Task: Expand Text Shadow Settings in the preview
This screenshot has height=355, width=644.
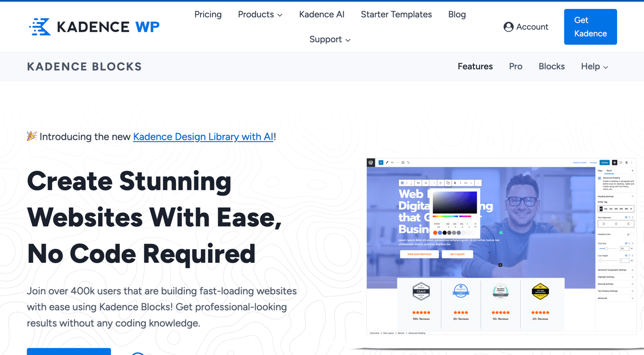Action: (616, 291)
